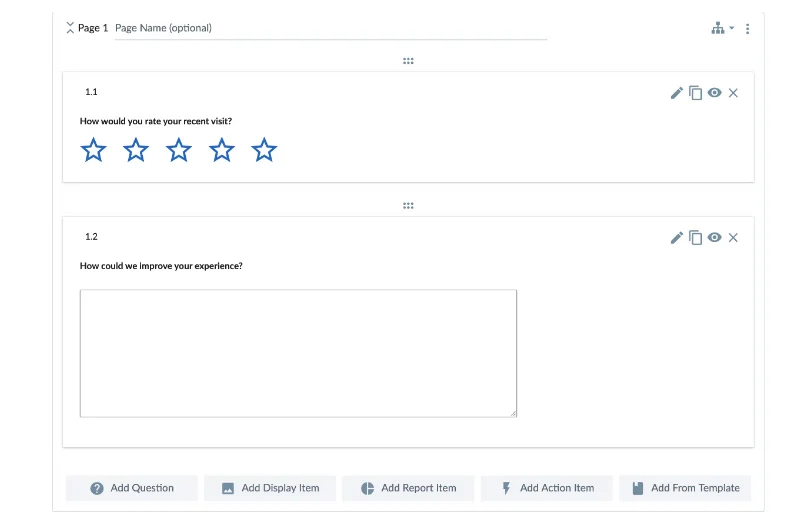804x527 pixels.
Task: Grab the drag handle above question 1.1
Action: (408, 61)
